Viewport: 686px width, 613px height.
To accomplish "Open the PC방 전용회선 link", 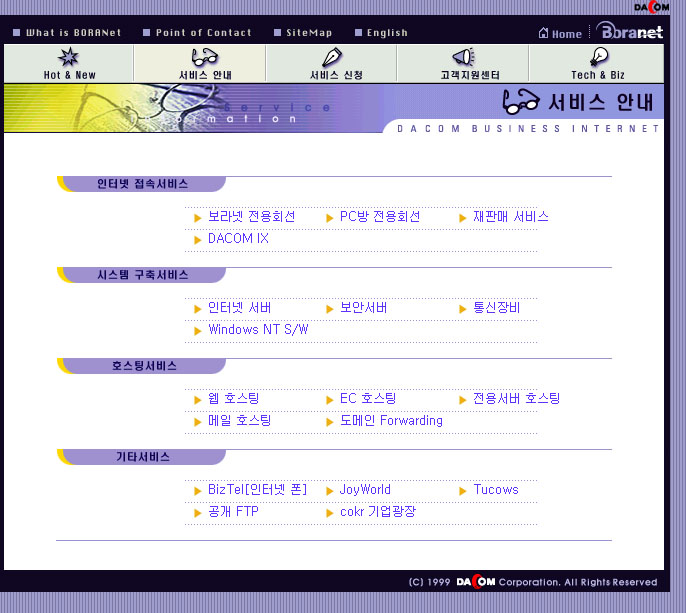I will pyautogui.click(x=380, y=217).
